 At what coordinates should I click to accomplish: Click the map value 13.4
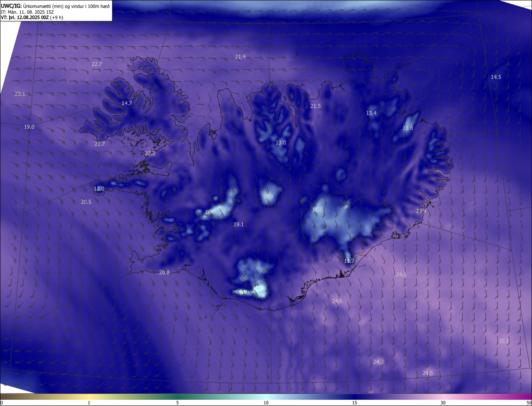[x=371, y=113]
